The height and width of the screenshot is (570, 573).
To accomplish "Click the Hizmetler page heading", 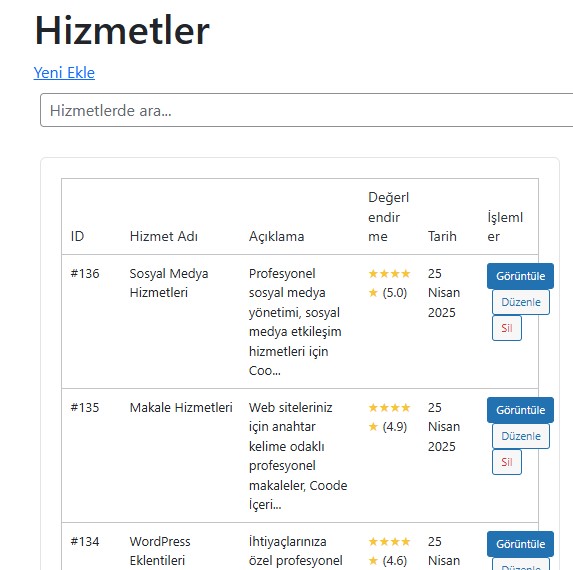I will [122, 30].
